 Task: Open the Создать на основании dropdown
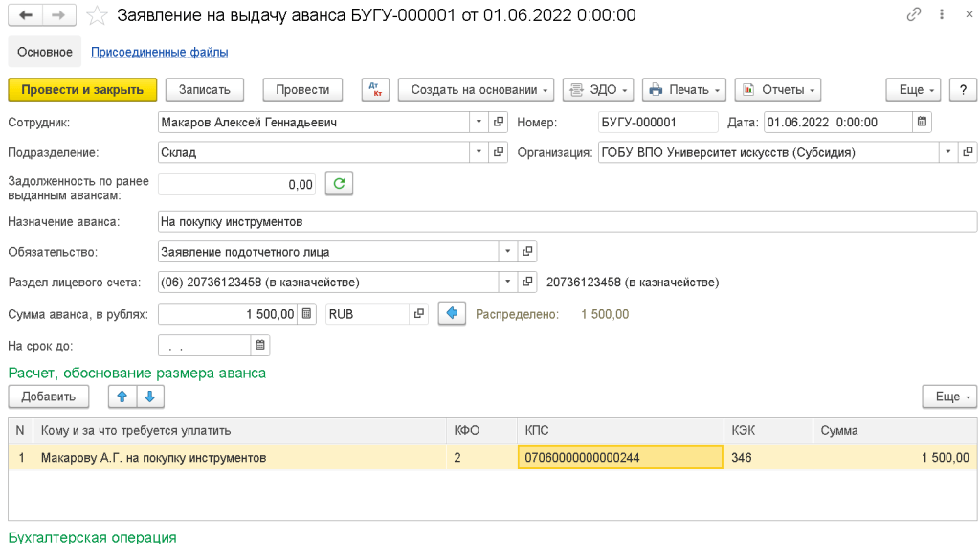coord(476,89)
